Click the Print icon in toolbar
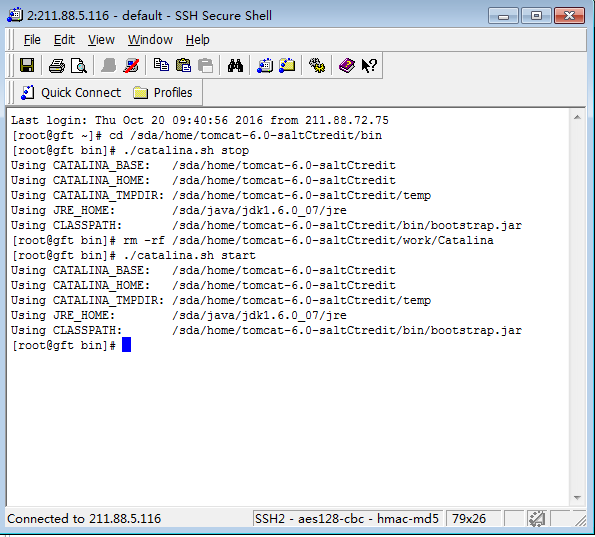 pyautogui.click(x=57, y=66)
